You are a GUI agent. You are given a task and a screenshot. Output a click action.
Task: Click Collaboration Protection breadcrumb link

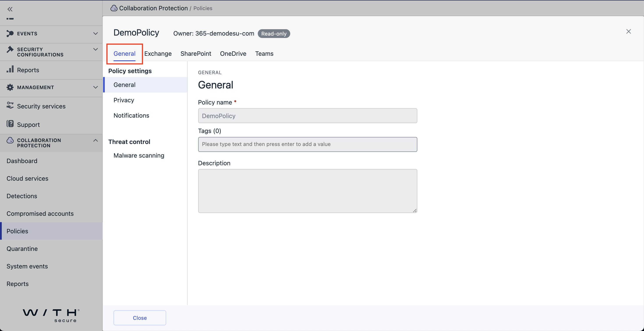(x=153, y=8)
